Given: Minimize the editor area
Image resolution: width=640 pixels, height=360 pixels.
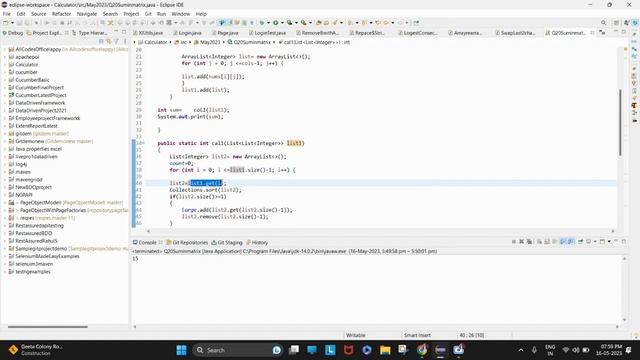Looking at the screenshot, I should tap(616, 32).
